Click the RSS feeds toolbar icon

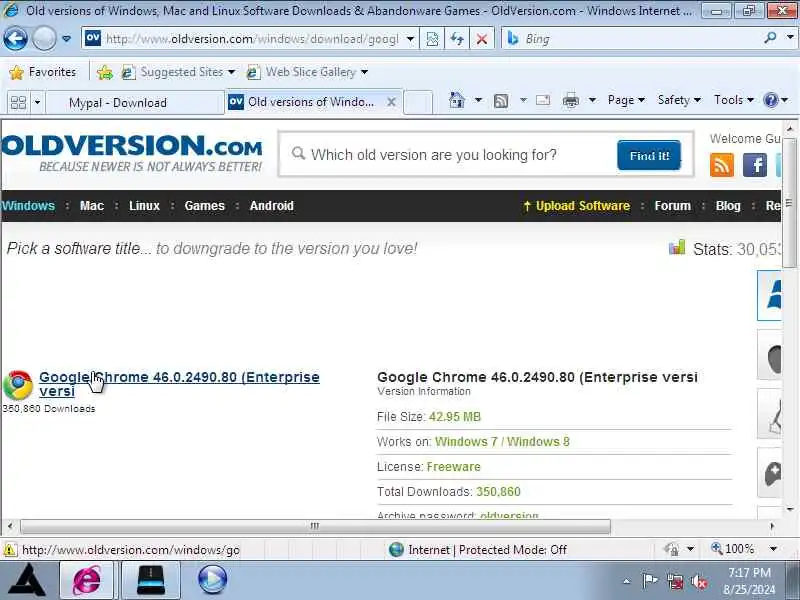coord(501,101)
